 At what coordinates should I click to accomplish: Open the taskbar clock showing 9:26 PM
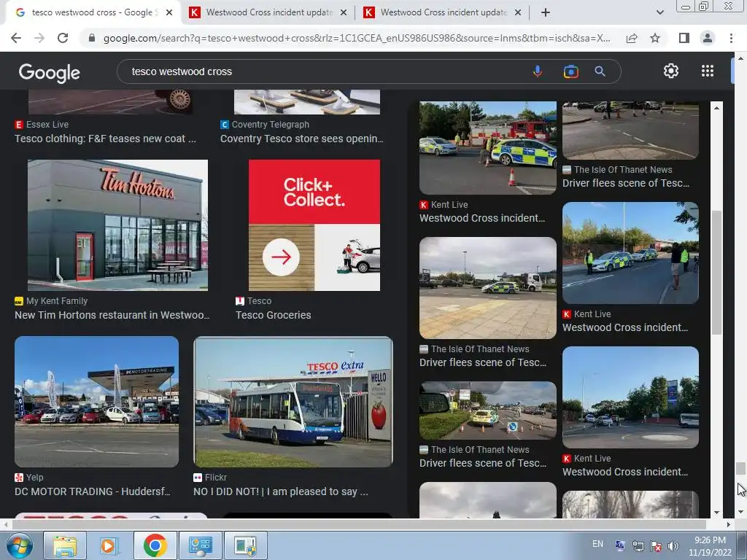tap(710, 546)
